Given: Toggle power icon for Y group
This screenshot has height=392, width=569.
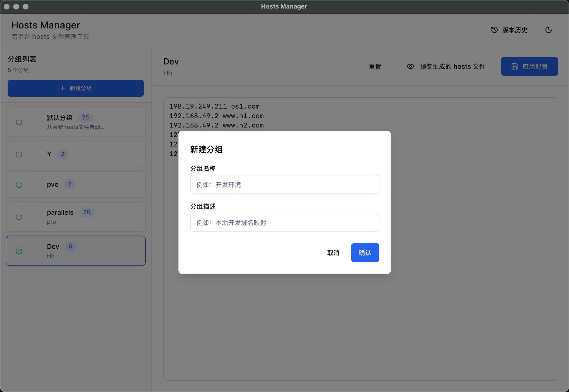Looking at the screenshot, I should 19,154.
